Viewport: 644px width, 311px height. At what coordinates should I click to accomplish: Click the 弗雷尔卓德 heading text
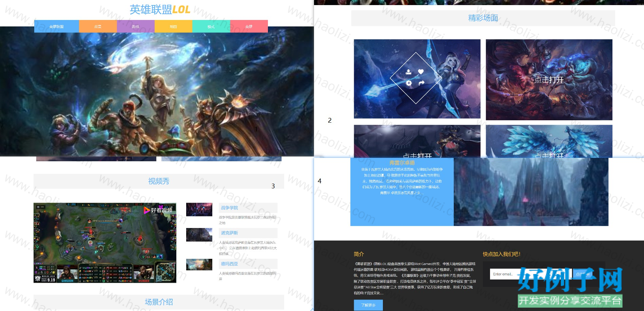[402, 163]
